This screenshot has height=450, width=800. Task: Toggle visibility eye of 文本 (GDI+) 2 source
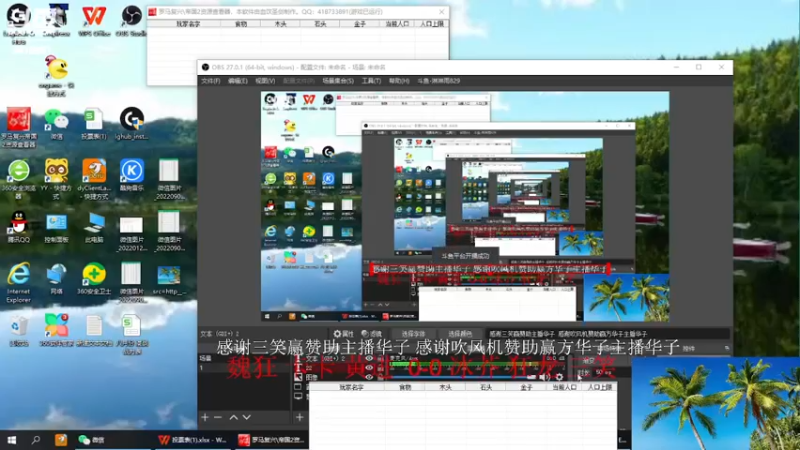369,359
